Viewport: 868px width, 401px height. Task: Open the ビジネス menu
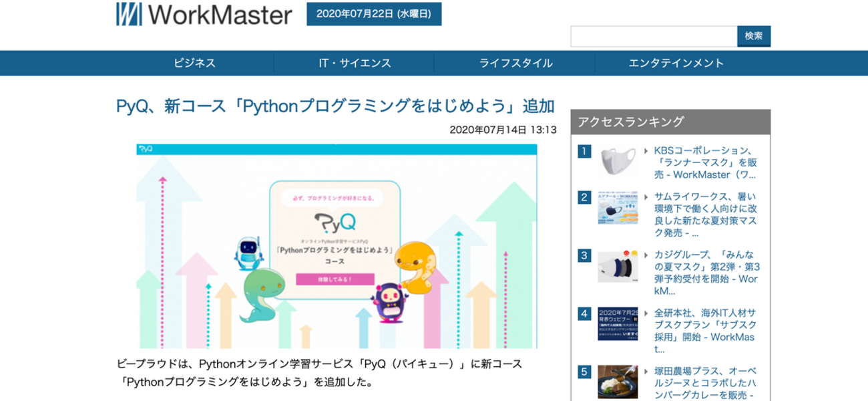pos(194,63)
